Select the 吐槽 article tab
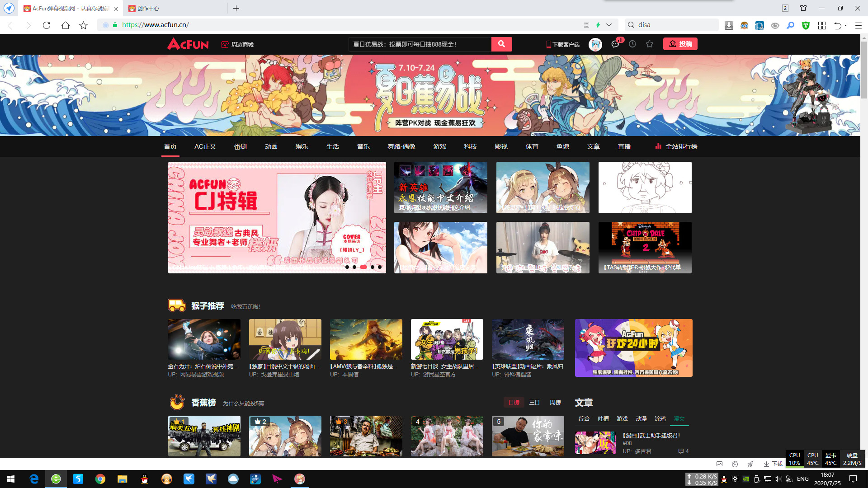Screen dimensions: 868x488 point(603,418)
